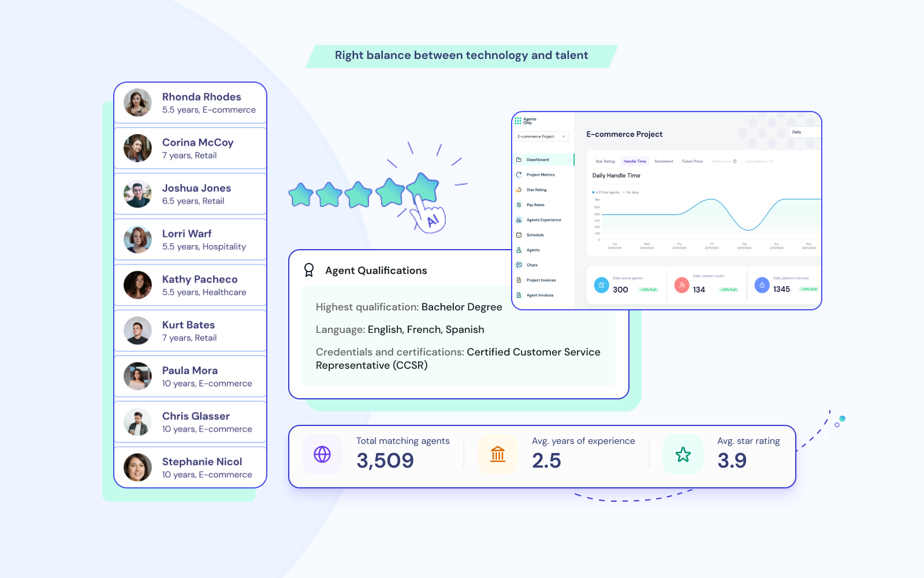
Task: Click the "E-commerce Project" page heading
Action: 624,134
